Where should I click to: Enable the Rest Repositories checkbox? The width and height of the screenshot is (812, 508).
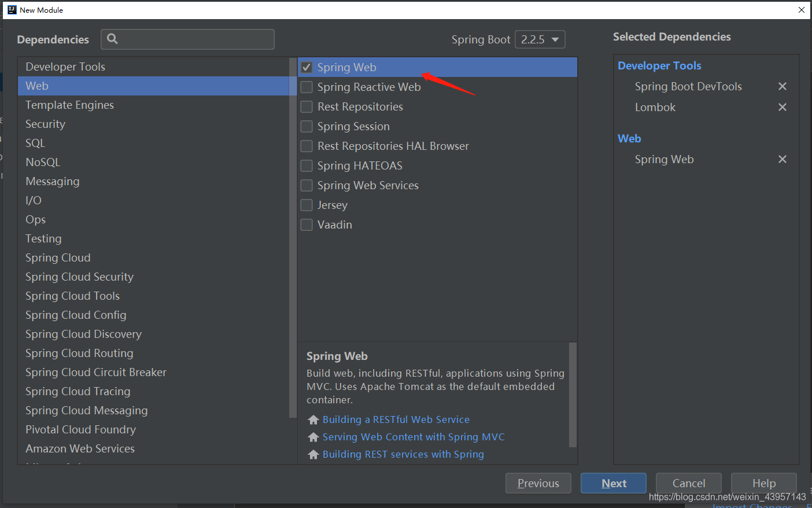coord(307,106)
